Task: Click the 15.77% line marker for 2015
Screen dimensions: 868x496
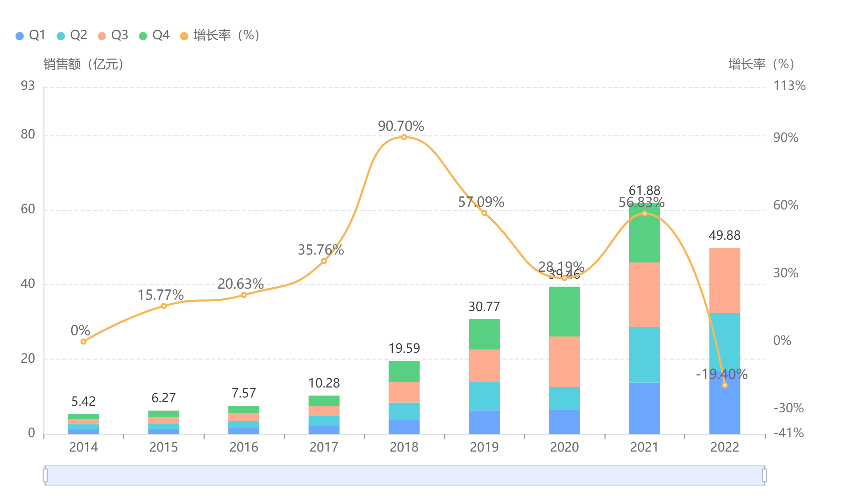Action: click(164, 306)
